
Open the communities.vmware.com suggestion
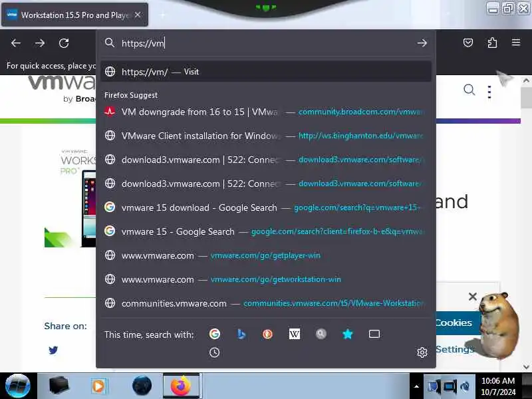[x=266, y=303]
